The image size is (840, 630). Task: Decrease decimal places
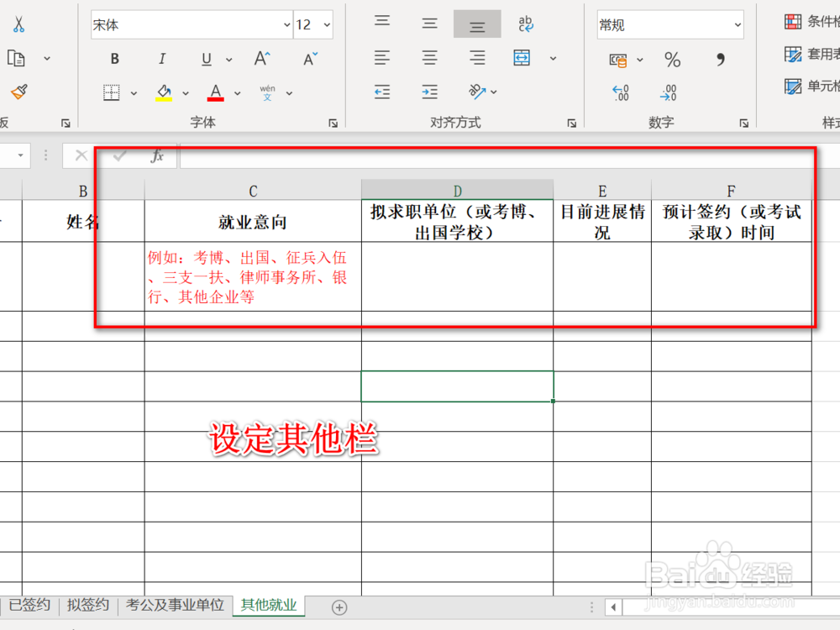[669, 92]
